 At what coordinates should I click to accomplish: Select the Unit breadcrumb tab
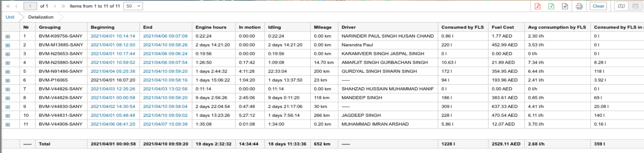[10, 17]
